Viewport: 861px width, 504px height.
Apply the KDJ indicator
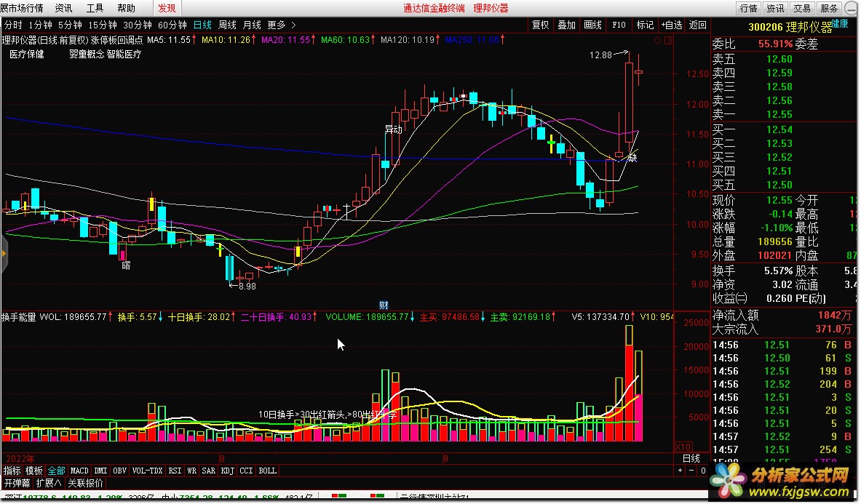[228, 471]
